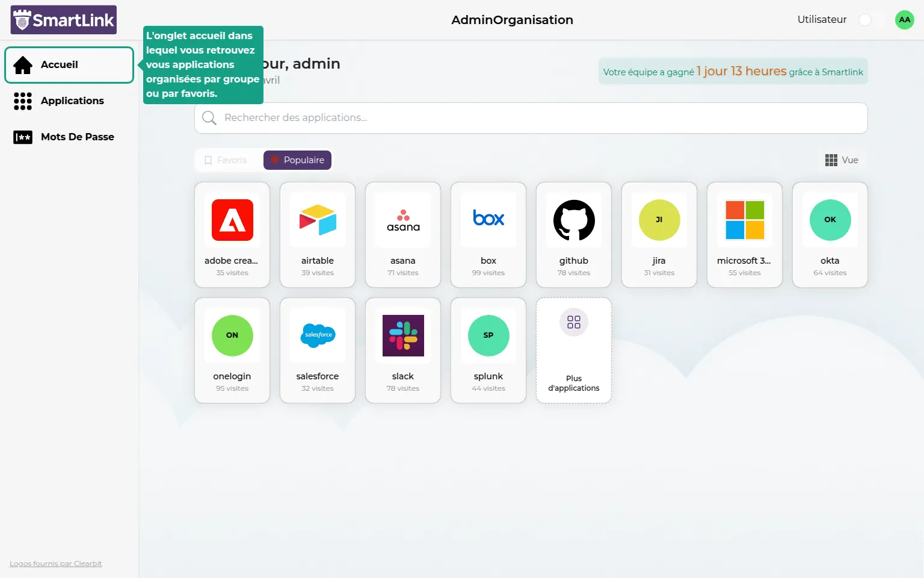924x578 pixels.
Task: Click the "github" name label
Action: coord(574,261)
